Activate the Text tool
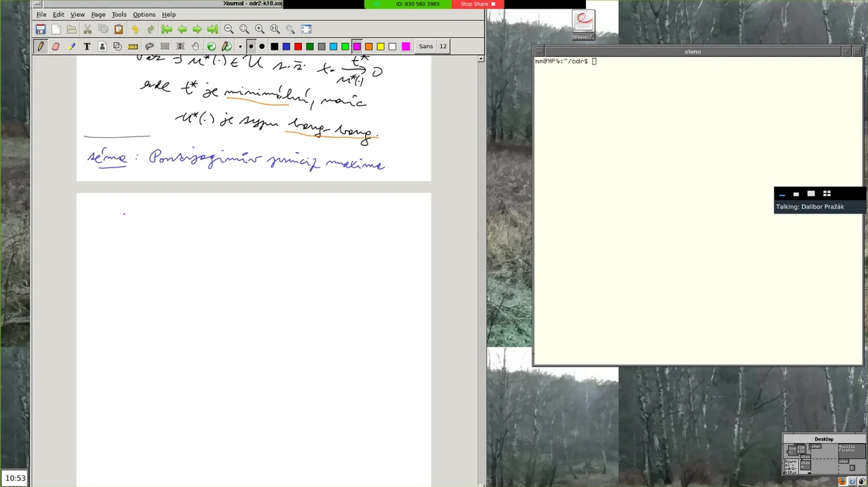868x487 pixels. [x=87, y=46]
